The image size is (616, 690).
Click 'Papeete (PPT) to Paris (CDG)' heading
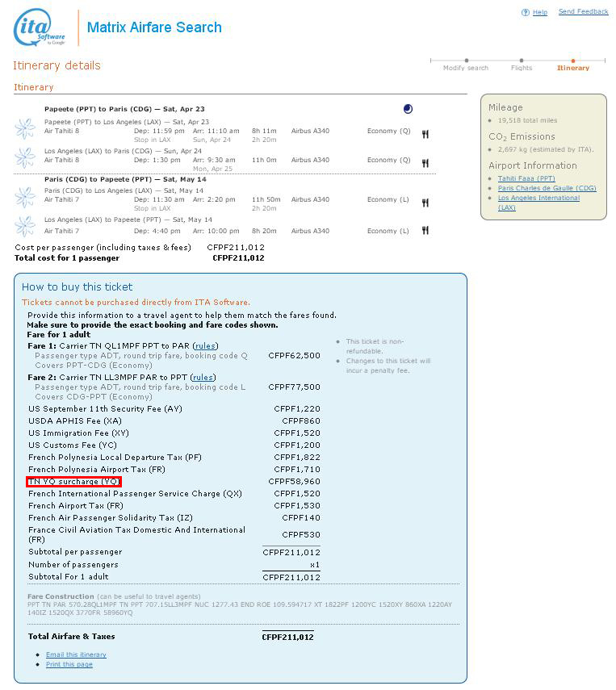point(124,109)
